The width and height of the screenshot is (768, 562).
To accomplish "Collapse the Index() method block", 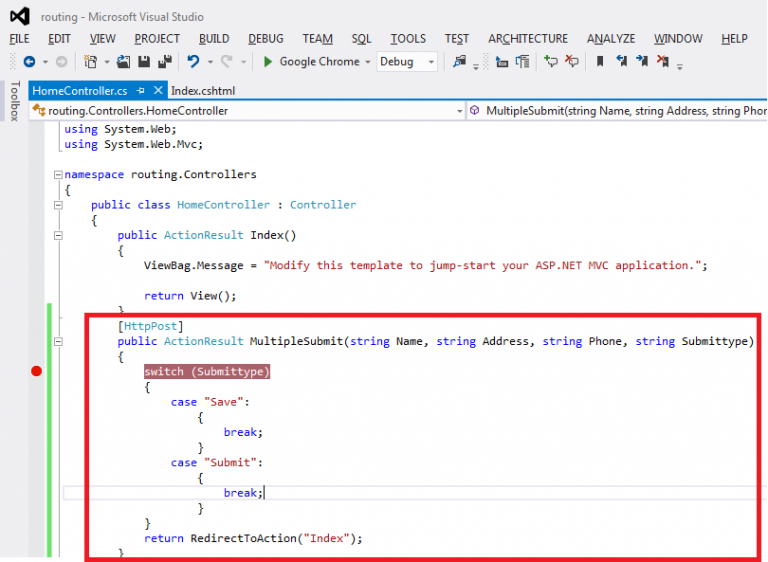I will (58, 235).
